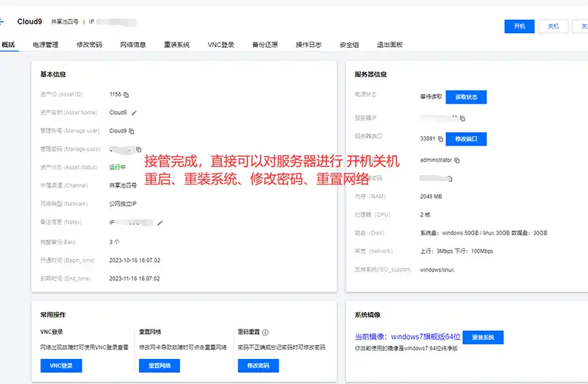Copy the Asset ID 1156
The width and height of the screenshot is (588, 384).
pyautogui.click(x=126, y=95)
